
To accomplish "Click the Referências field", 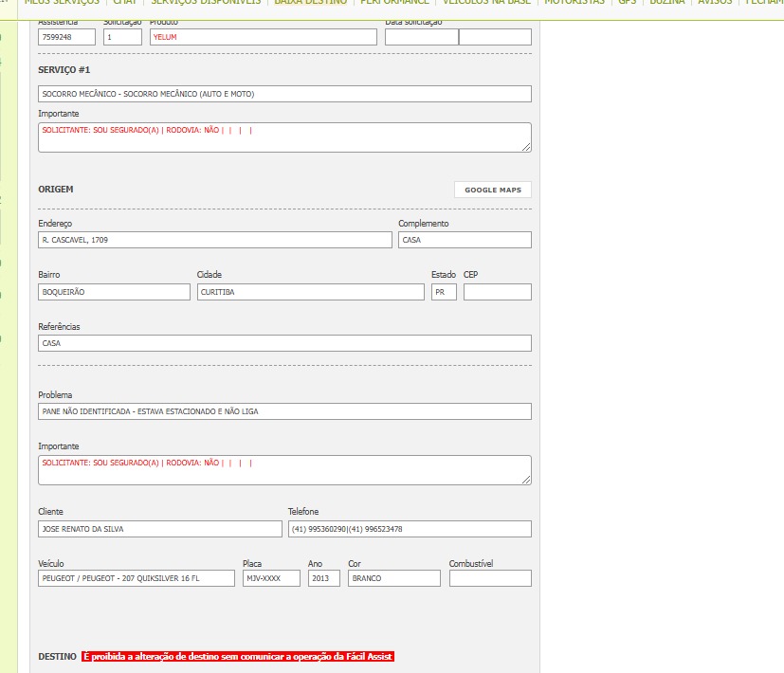I will click(x=284, y=343).
